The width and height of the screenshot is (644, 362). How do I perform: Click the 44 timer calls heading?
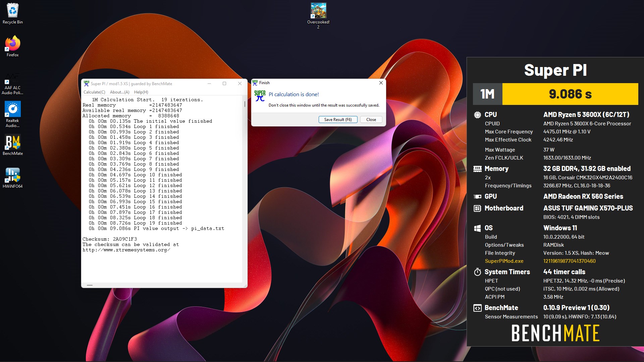pos(564,272)
